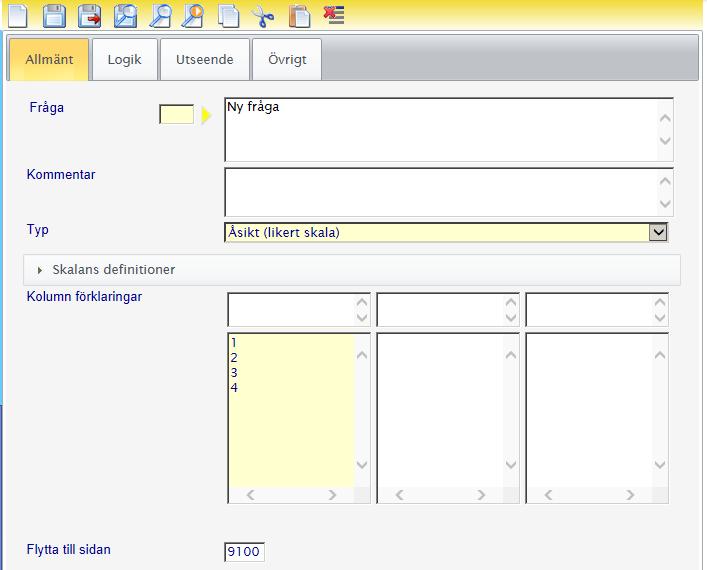Click Kommentar textarea scroll up arrow

665,181
